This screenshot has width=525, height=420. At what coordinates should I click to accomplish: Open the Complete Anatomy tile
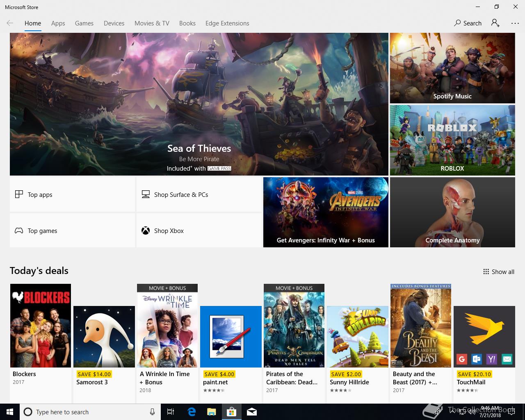tap(452, 212)
